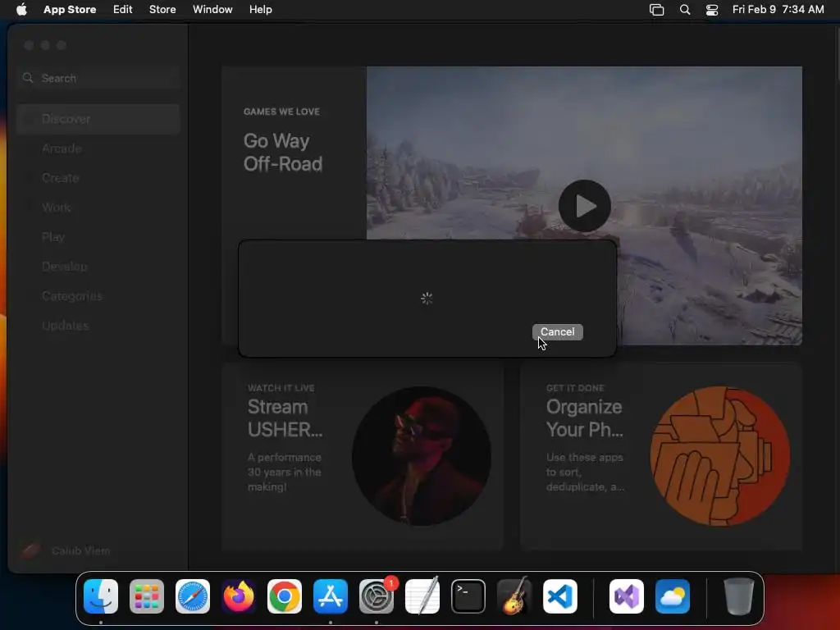Click the date and time in menu bar
840x630 pixels.
(x=778, y=10)
